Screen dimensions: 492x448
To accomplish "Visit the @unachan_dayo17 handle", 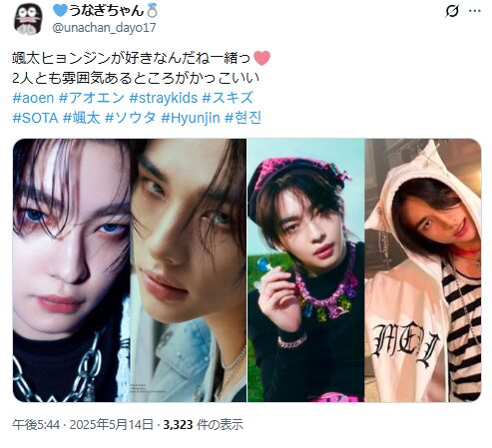I will pos(104,28).
